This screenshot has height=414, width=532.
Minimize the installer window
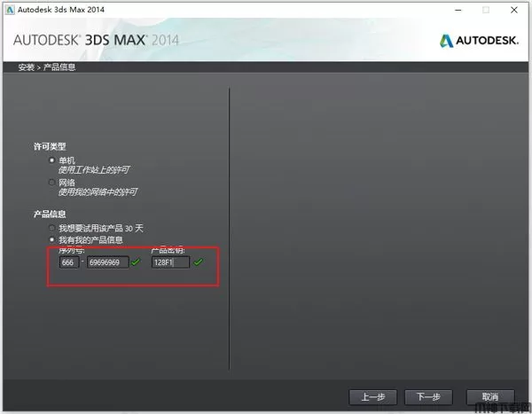coord(458,10)
